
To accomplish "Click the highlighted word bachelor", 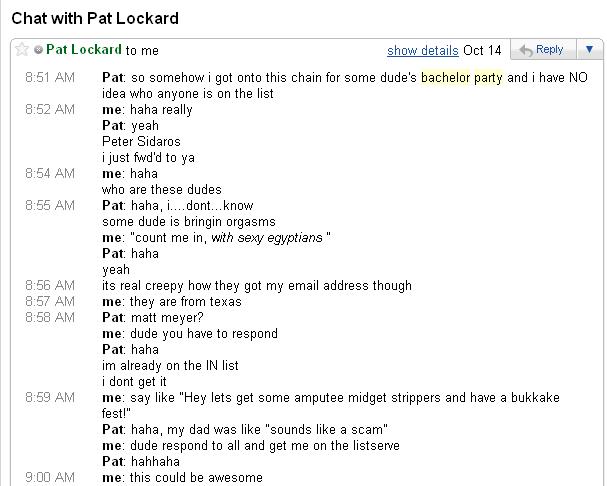I will tap(446, 78).
